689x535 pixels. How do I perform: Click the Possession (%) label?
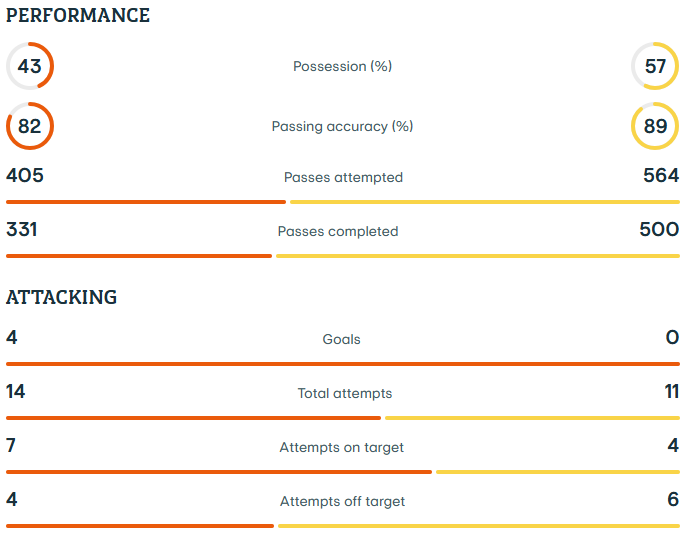pos(342,66)
